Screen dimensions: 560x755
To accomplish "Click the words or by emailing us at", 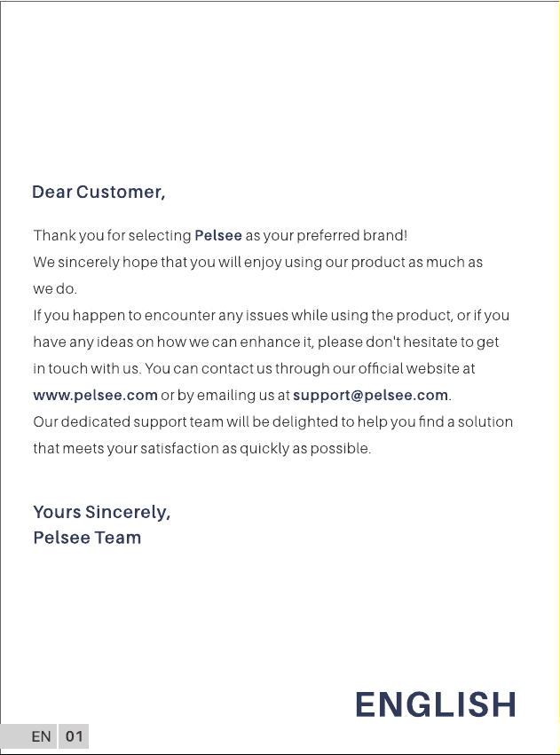I will [225, 396].
